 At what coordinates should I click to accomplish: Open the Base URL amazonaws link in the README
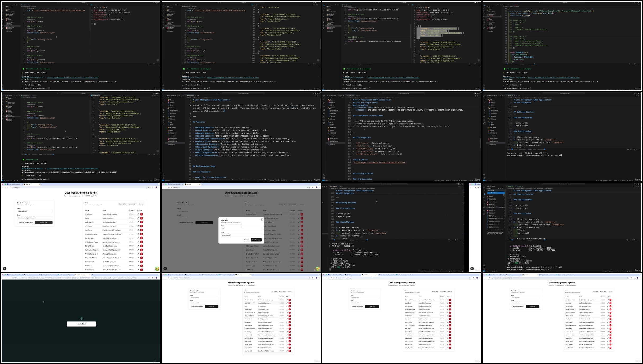coord(380,162)
